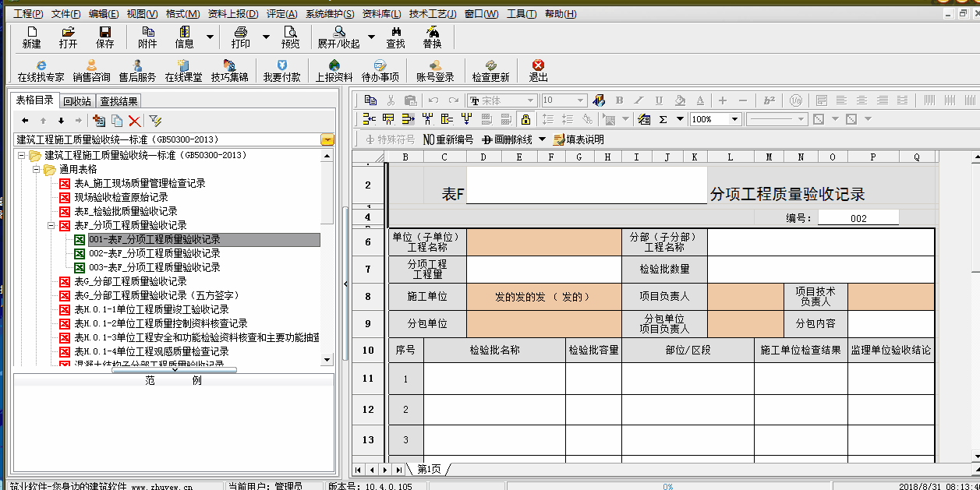Select 002-表F_分项工程质量验收记录 in the tree
The height and width of the screenshot is (490, 980).
pyautogui.click(x=154, y=253)
